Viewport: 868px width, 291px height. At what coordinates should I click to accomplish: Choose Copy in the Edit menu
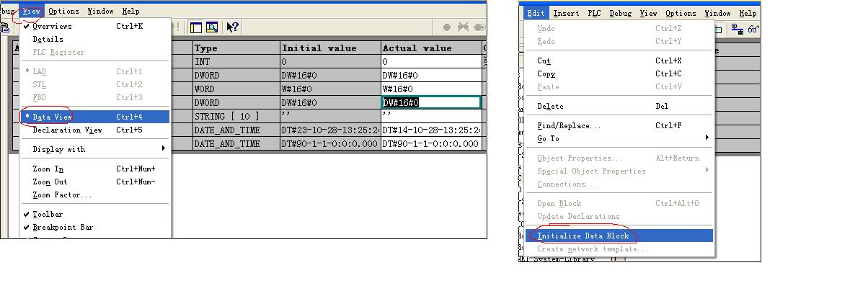click(x=619, y=73)
